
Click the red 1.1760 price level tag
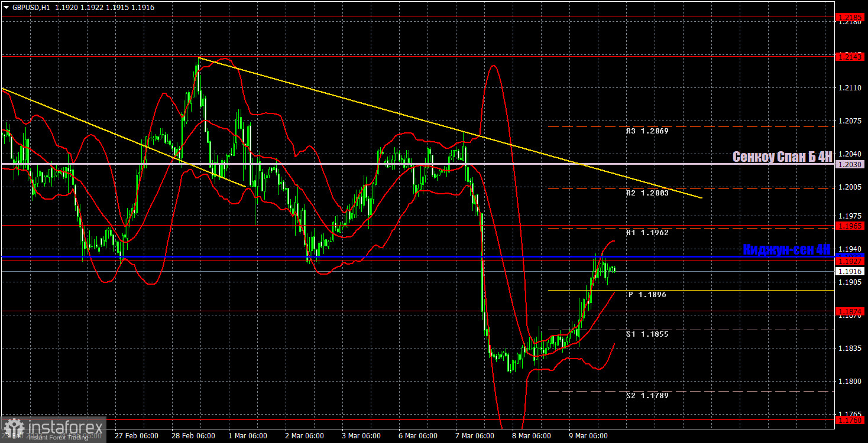click(x=850, y=419)
